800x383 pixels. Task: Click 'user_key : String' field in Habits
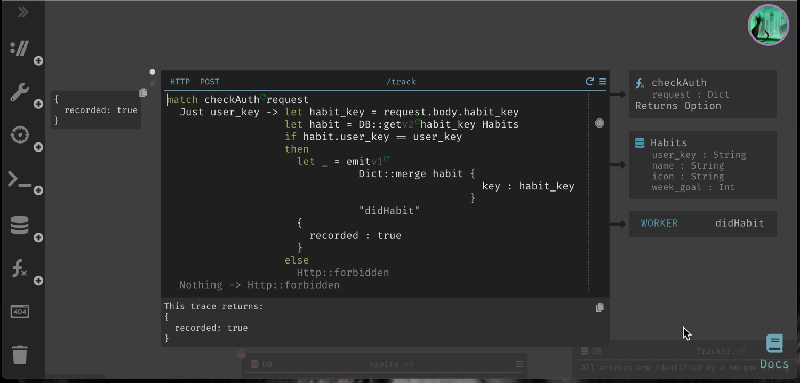(x=699, y=155)
